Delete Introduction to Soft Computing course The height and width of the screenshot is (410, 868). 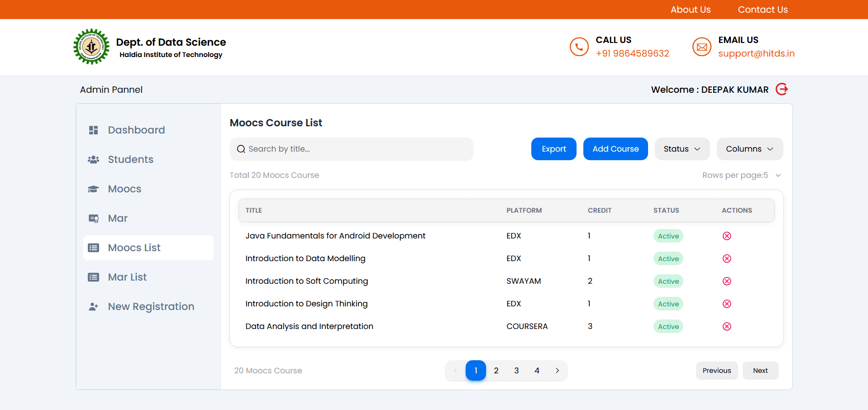tap(727, 281)
